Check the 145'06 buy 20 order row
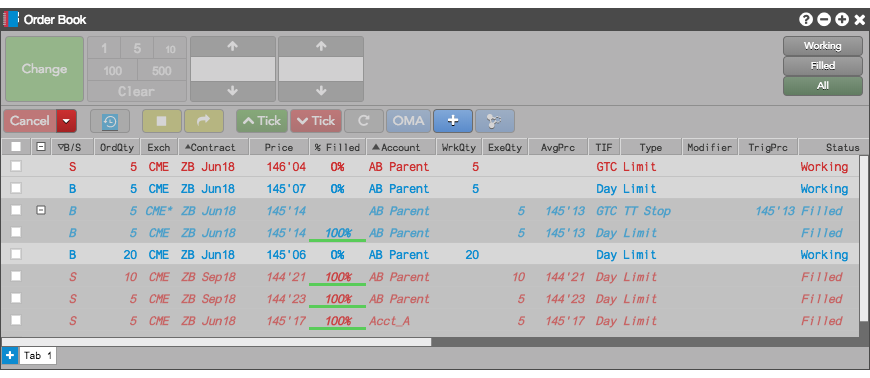The height and width of the screenshot is (378, 870). 16,254
